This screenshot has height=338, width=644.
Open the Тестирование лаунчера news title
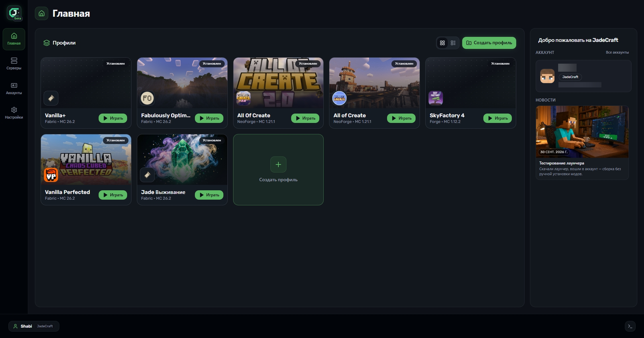[561, 163]
